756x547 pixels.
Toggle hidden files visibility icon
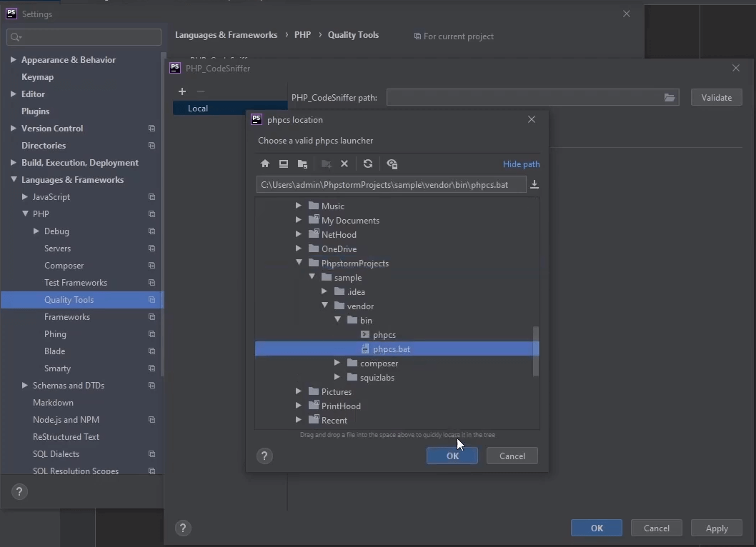392,164
